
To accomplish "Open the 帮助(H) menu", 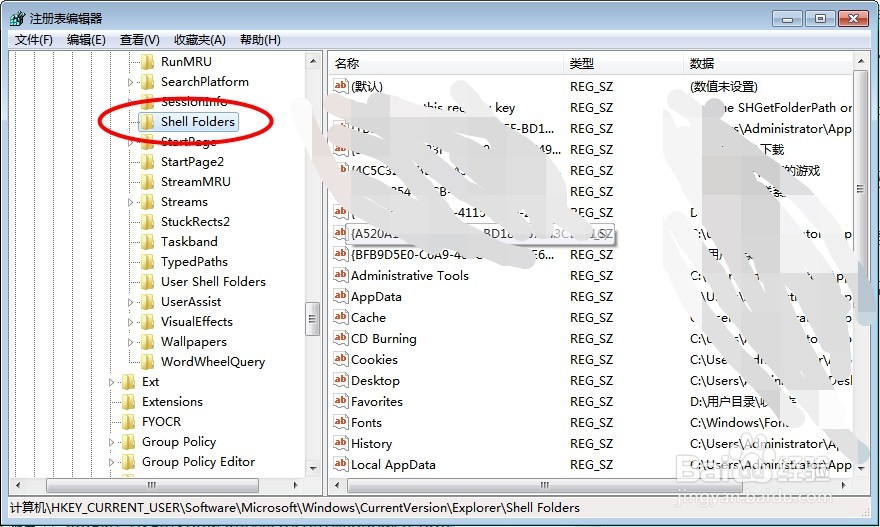I will [x=260, y=40].
